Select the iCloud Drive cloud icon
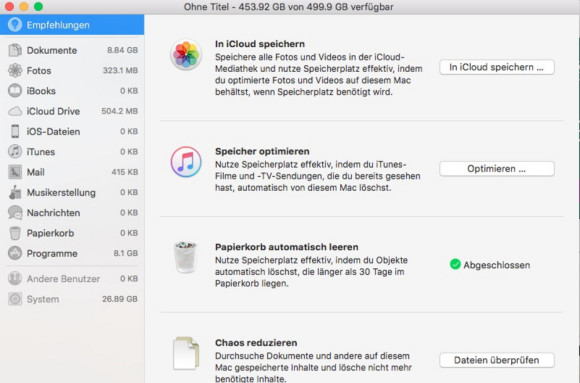580x383 pixels. click(15, 111)
